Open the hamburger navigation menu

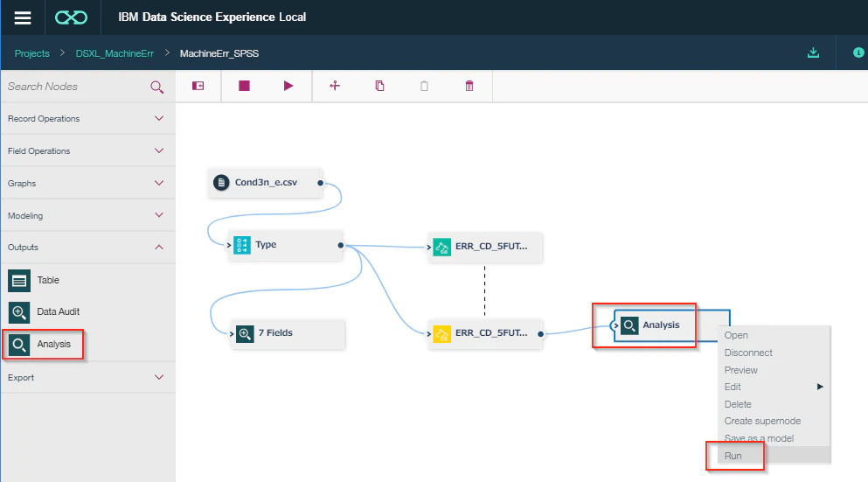point(23,17)
